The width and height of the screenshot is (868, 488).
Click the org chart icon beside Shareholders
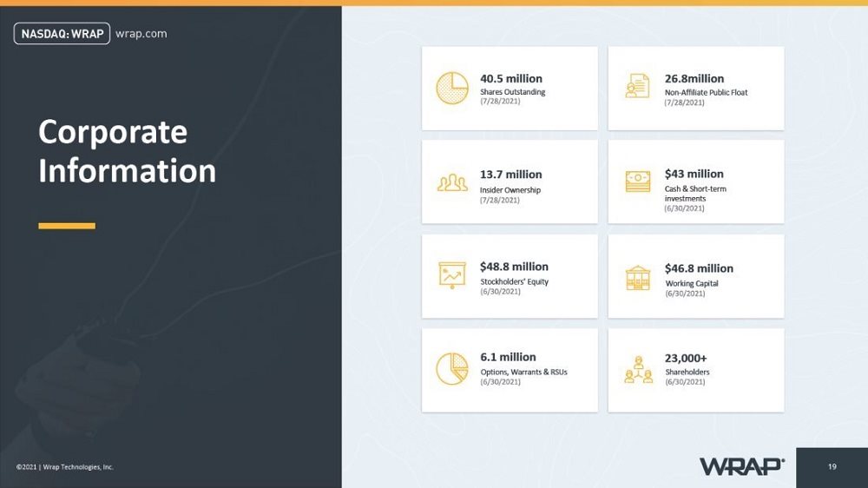click(x=638, y=369)
